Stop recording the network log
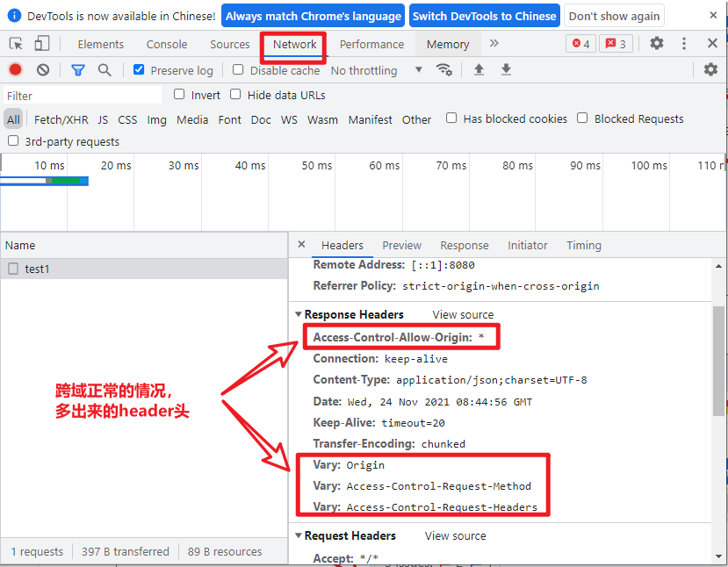The height and width of the screenshot is (567, 728). coord(15,70)
